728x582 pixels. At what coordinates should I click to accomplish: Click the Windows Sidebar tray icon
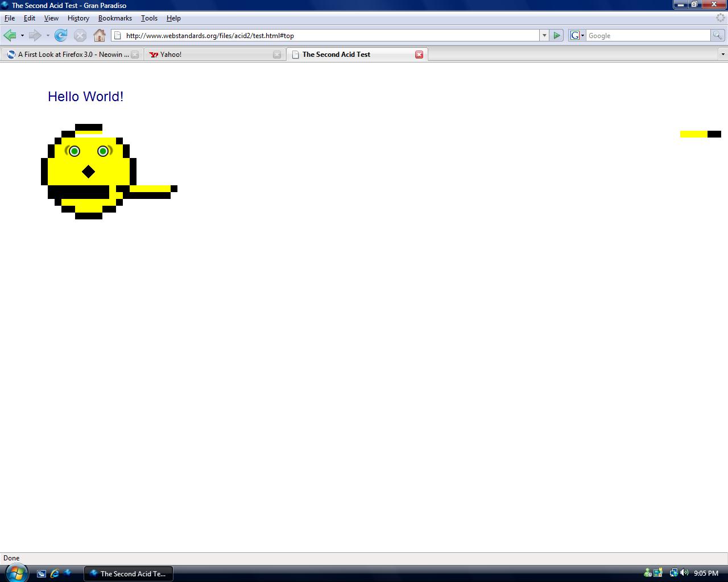658,573
